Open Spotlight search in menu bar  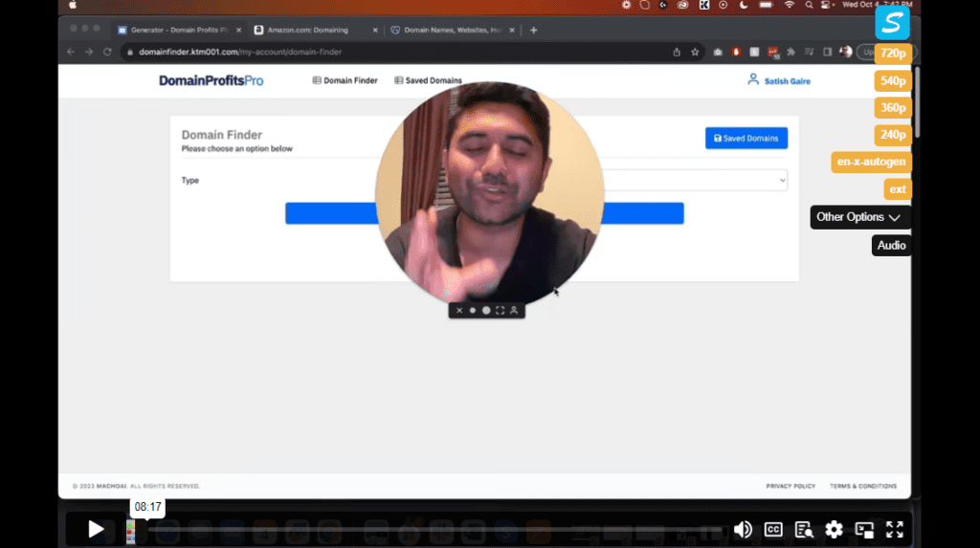[809, 5]
